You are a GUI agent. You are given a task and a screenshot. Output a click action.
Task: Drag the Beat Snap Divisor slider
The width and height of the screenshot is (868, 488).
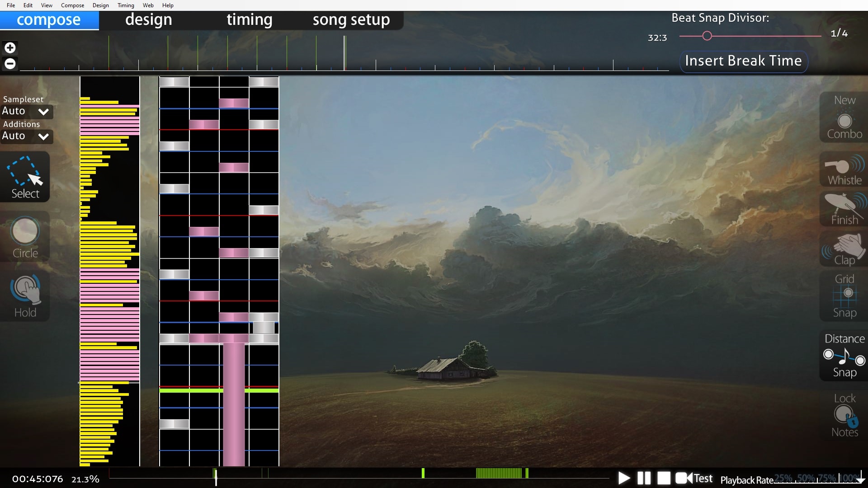(x=707, y=36)
